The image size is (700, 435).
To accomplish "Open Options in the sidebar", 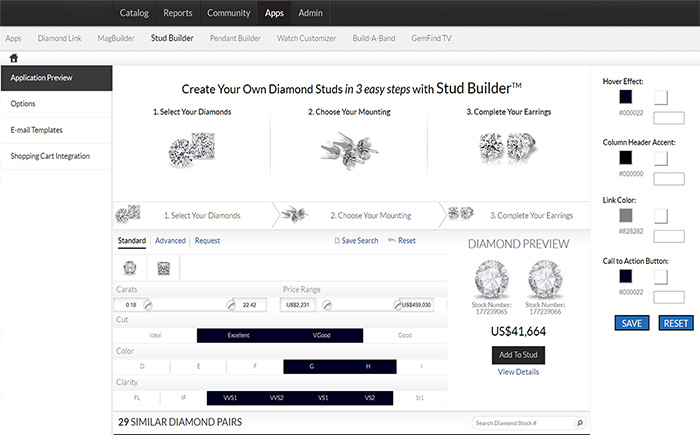I will point(57,104).
